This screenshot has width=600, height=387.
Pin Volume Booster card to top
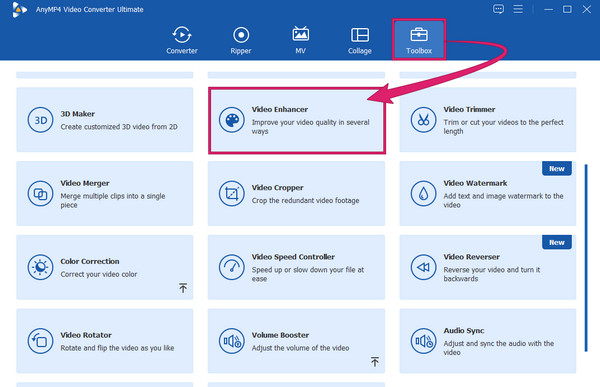click(375, 361)
